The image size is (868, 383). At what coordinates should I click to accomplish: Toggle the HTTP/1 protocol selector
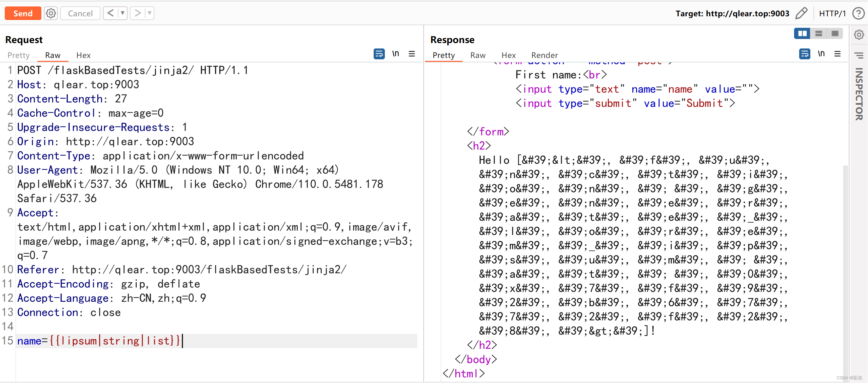point(832,13)
